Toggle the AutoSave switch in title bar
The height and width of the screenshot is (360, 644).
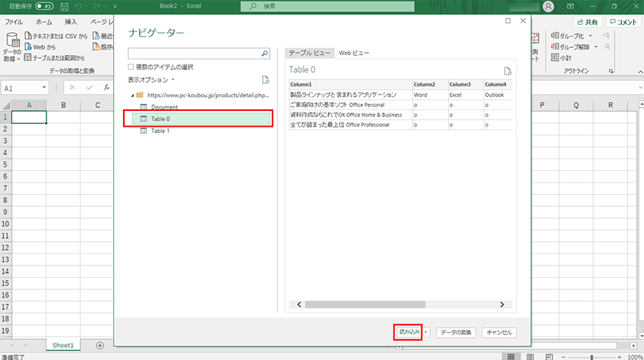coord(44,6)
